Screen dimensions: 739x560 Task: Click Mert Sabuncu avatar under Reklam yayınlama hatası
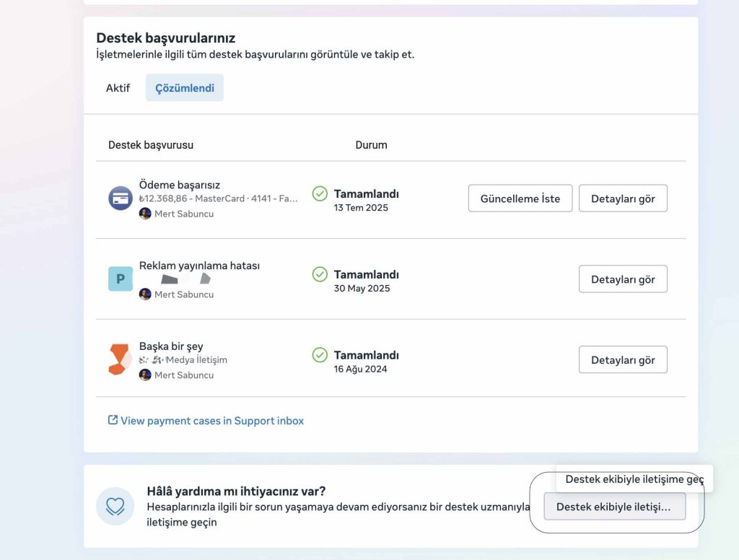pos(145,294)
